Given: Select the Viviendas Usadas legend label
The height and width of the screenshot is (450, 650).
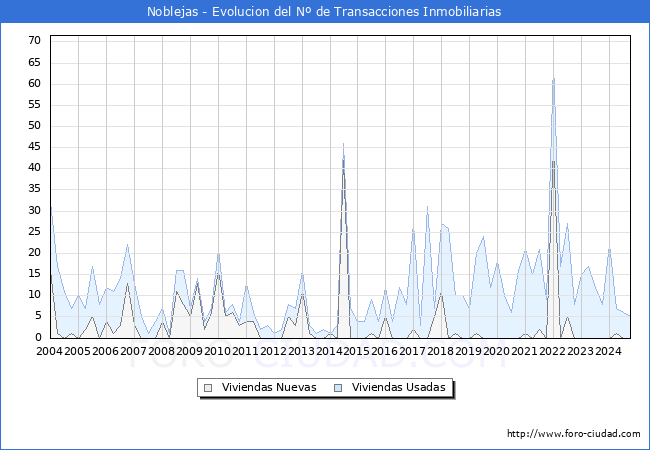Looking at the screenshot, I should [x=399, y=387].
